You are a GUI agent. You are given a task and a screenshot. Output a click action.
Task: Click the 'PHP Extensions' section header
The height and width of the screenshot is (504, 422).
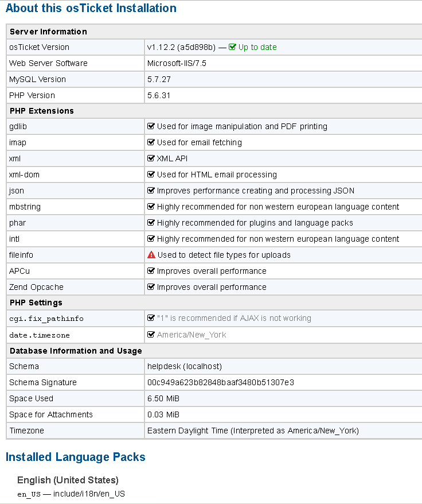[42, 111]
